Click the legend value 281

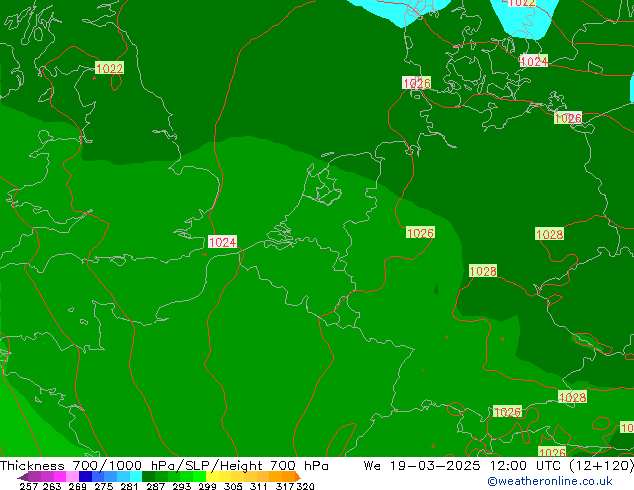pos(129,486)
